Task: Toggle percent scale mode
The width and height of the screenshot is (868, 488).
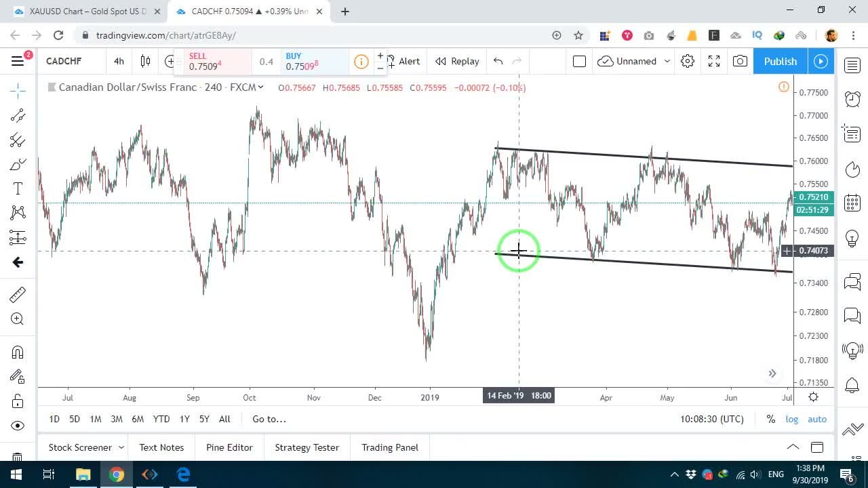Action: tap(771, 419)
